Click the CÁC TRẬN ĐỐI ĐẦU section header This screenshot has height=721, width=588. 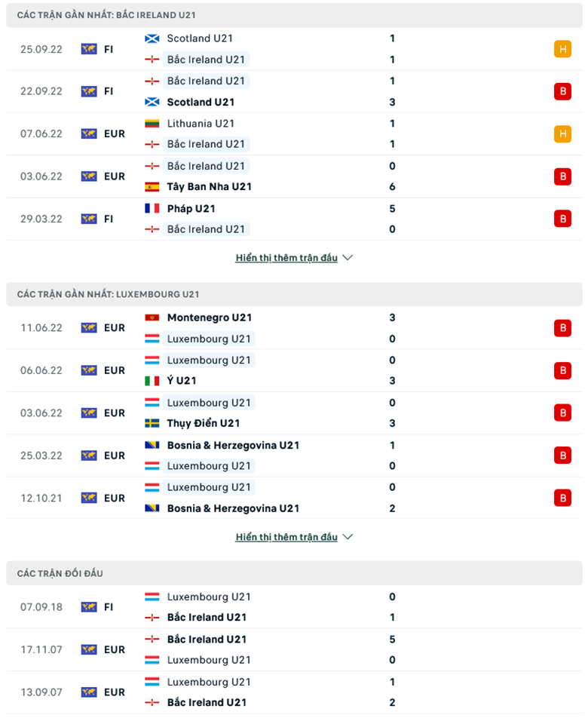tap(58, 573)
